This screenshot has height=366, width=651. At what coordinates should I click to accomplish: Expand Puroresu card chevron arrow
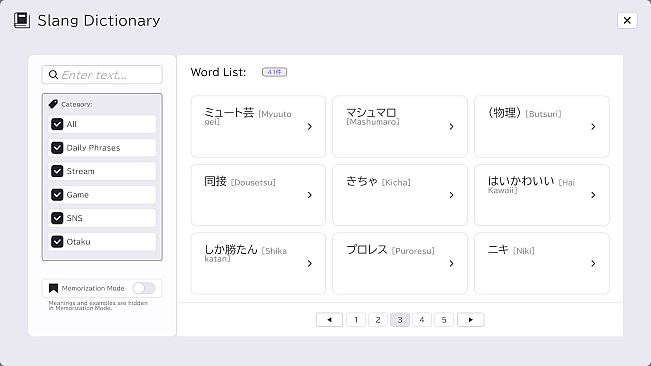[452, 264]
